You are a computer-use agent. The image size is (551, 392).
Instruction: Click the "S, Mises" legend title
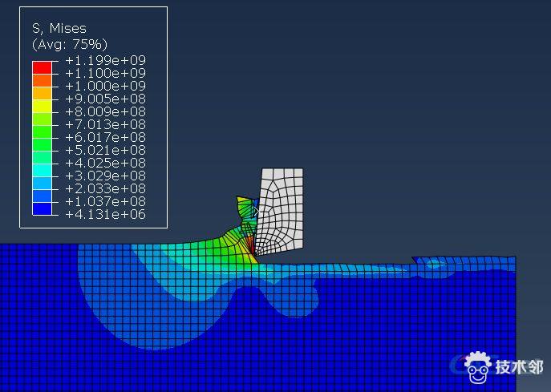[59, 28]
